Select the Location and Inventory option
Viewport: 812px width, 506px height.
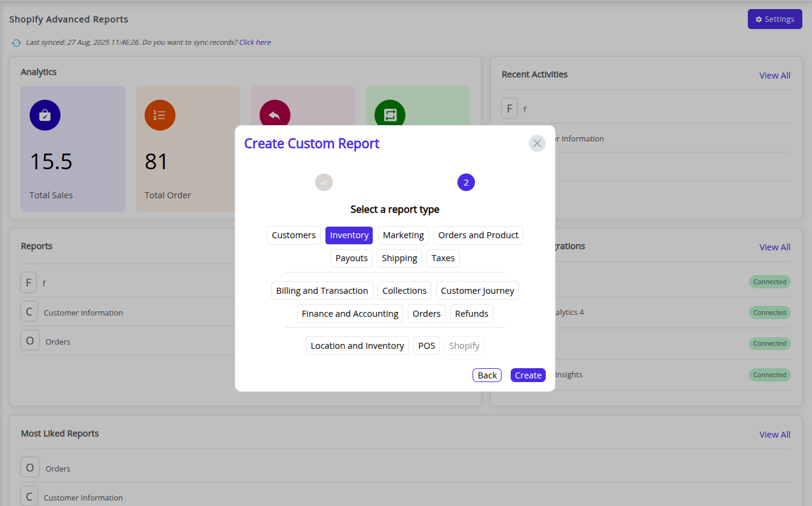point(357,346)
